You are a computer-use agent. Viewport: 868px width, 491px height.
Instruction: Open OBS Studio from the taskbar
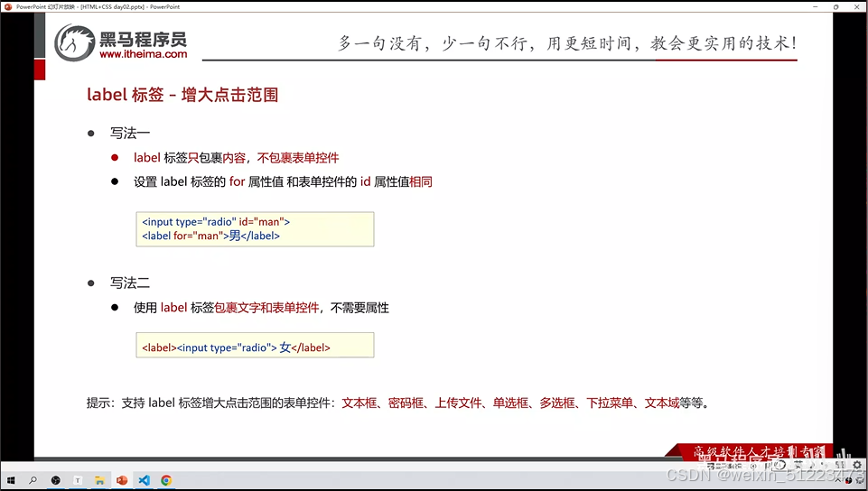click(55, 480)
